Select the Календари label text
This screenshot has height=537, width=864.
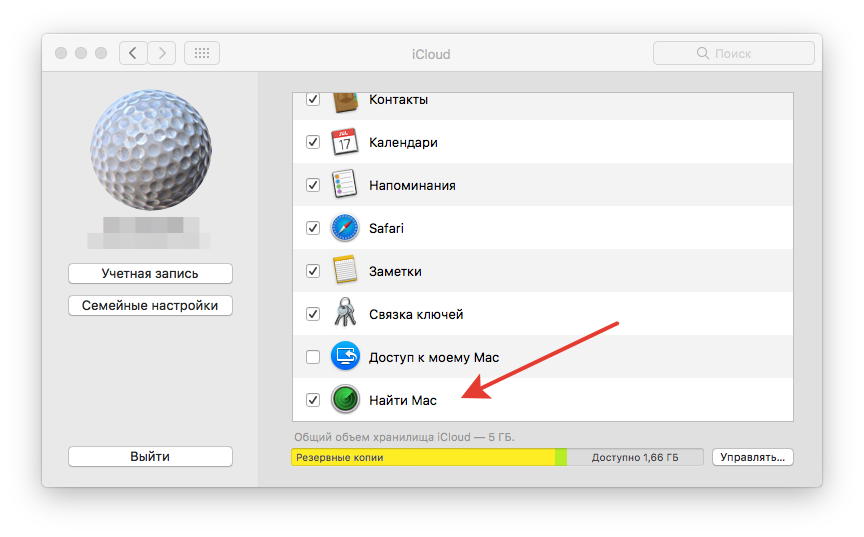(x=403, y=142)
